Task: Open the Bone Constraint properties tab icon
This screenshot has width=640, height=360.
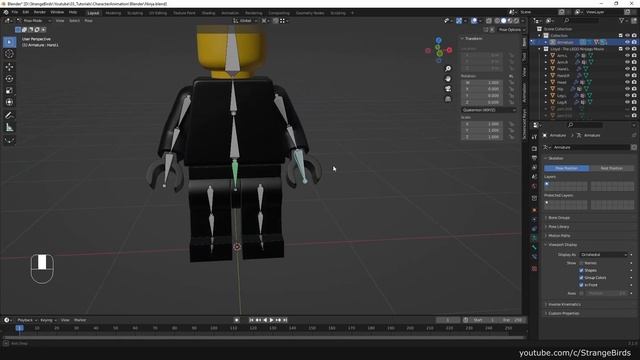Action: pyautogui.click(x=534, y=257)
